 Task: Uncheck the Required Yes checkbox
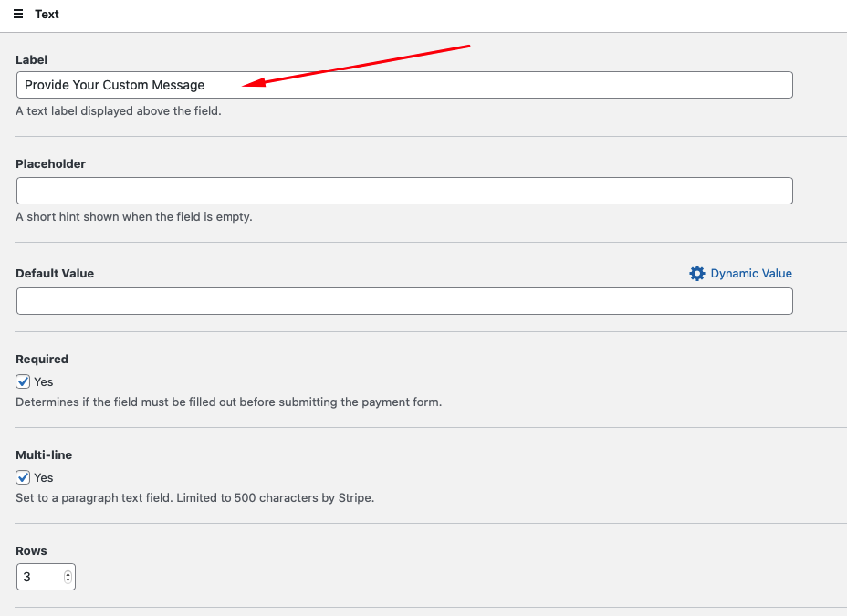click(x=23, y=381)
